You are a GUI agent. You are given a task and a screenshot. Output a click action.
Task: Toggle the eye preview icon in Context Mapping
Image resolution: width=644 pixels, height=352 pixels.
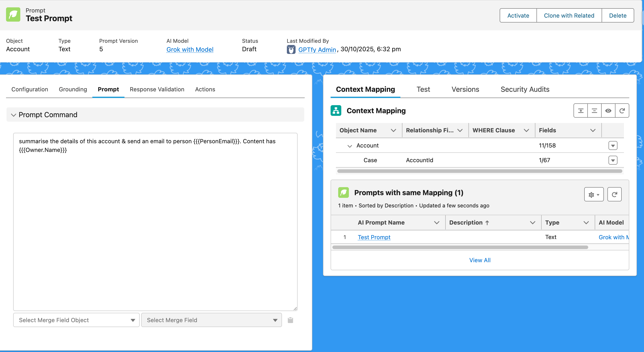tap(608, 111)
